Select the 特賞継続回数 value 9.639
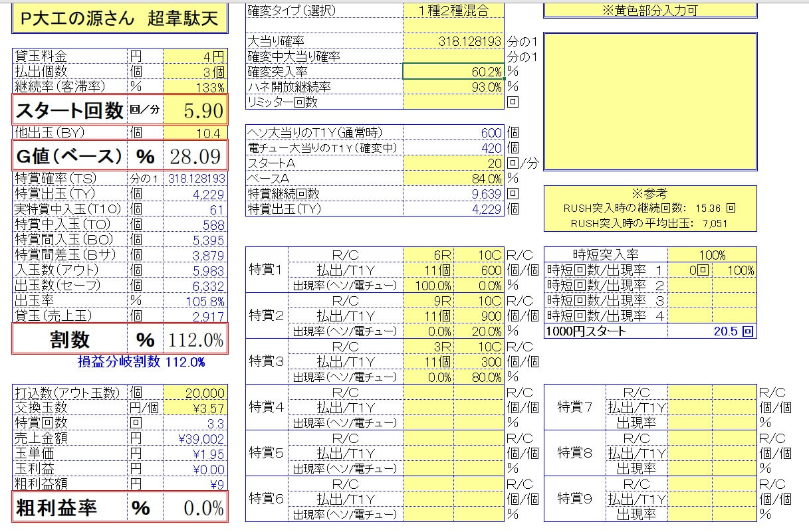The height and width of the screenshot is (532, 809). click(x=453, y=194)
